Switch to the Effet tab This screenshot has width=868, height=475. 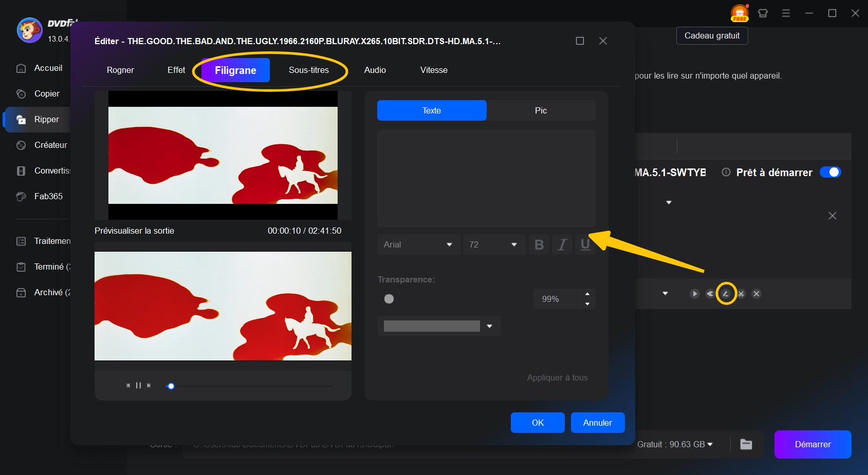click(x=176, y=70)
